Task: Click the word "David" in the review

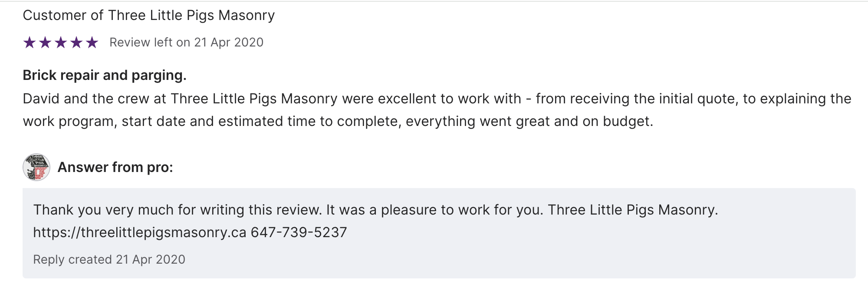Action: 41,99
